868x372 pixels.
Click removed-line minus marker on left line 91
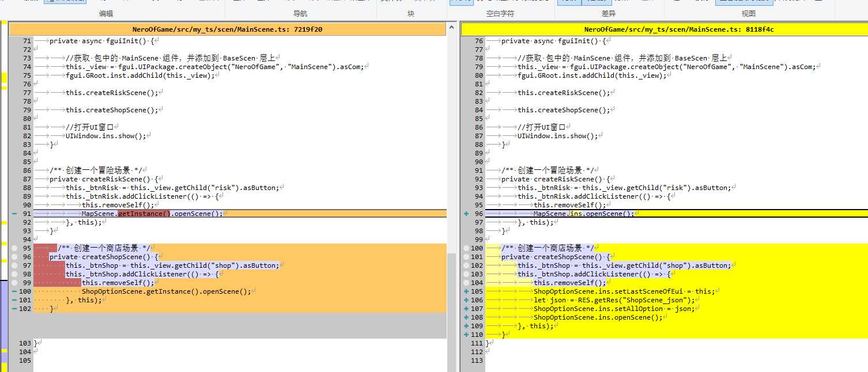pos(14,214)
